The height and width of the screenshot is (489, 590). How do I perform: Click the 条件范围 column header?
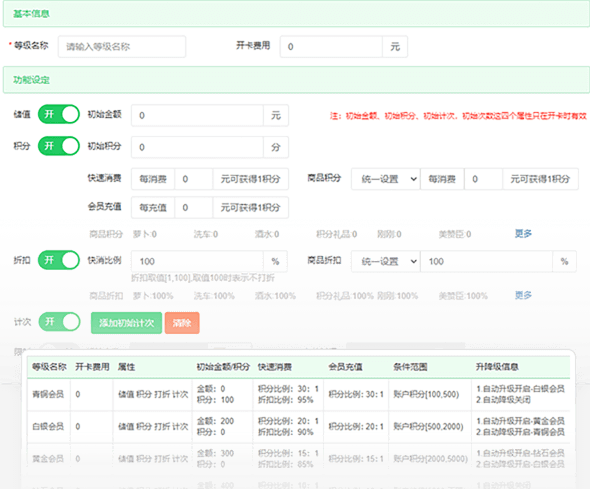[410, 367]
